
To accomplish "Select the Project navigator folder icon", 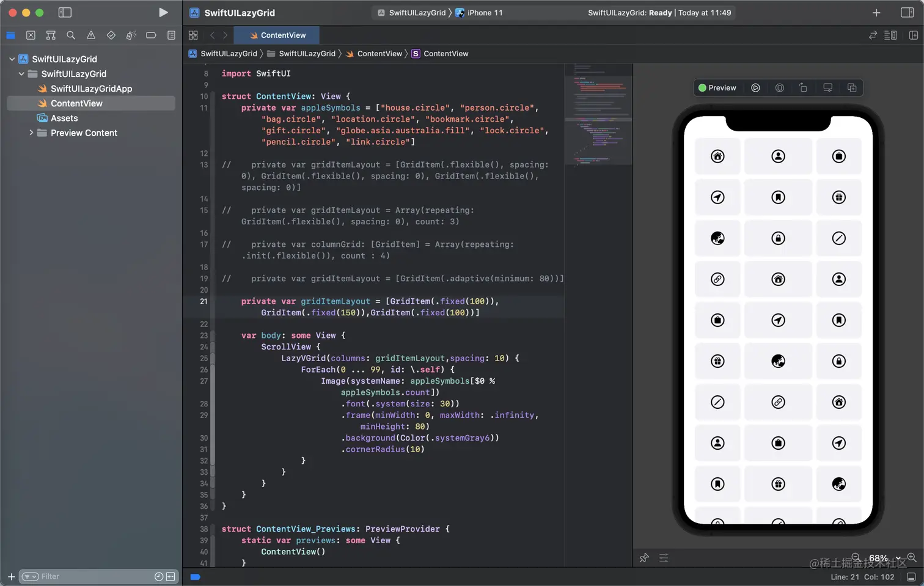I will point(11,35).
